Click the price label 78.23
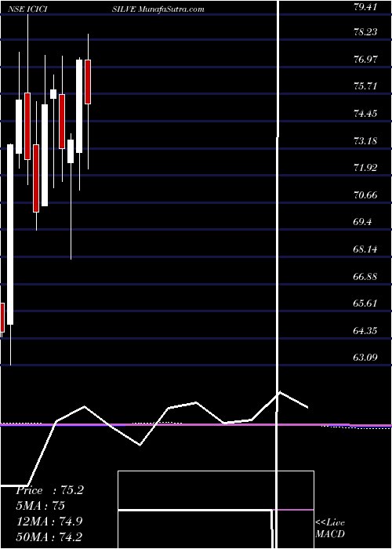The image size is (392, 549). (365, 32)
